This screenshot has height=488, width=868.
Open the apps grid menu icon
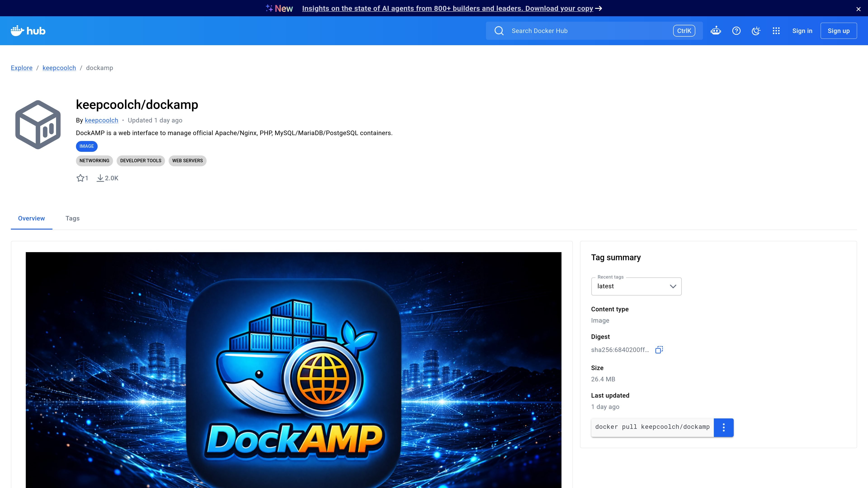(776, 31)
